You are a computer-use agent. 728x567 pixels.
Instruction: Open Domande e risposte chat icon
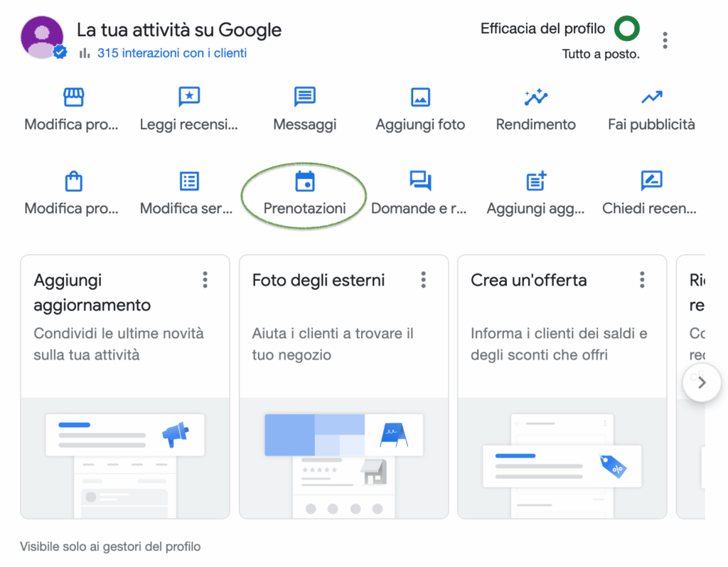420,181
